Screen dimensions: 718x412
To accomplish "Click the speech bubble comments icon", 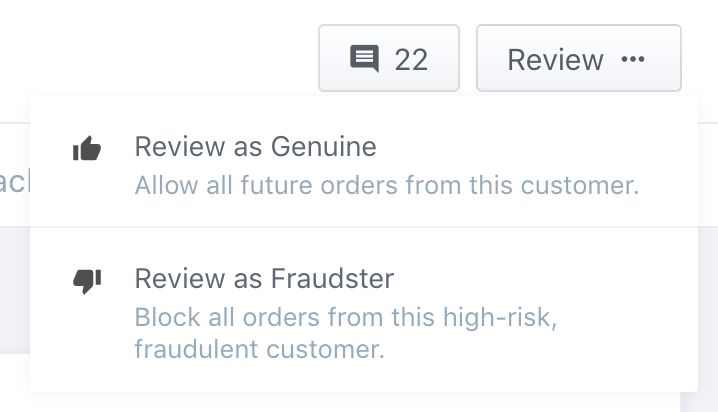I will (x=364, y=60).
